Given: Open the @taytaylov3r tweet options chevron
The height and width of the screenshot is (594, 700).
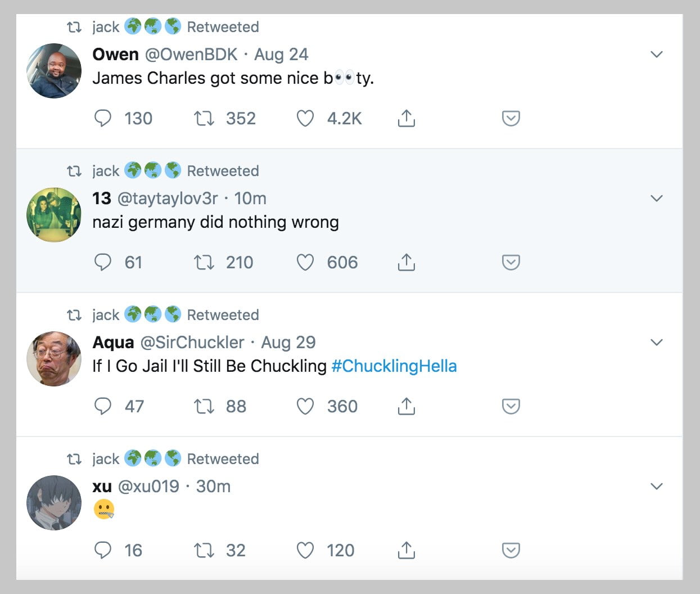Looking at the screenshot, I should click(656, 199).
